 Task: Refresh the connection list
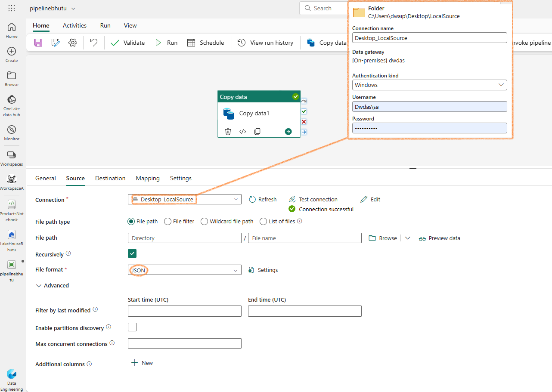pyautogui.click(x=263, y=199)
